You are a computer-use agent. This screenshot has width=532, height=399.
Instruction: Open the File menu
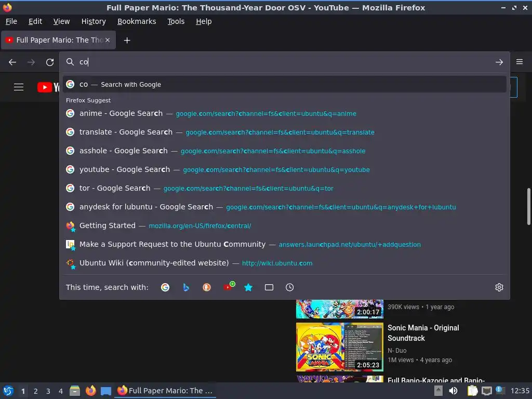11,21
